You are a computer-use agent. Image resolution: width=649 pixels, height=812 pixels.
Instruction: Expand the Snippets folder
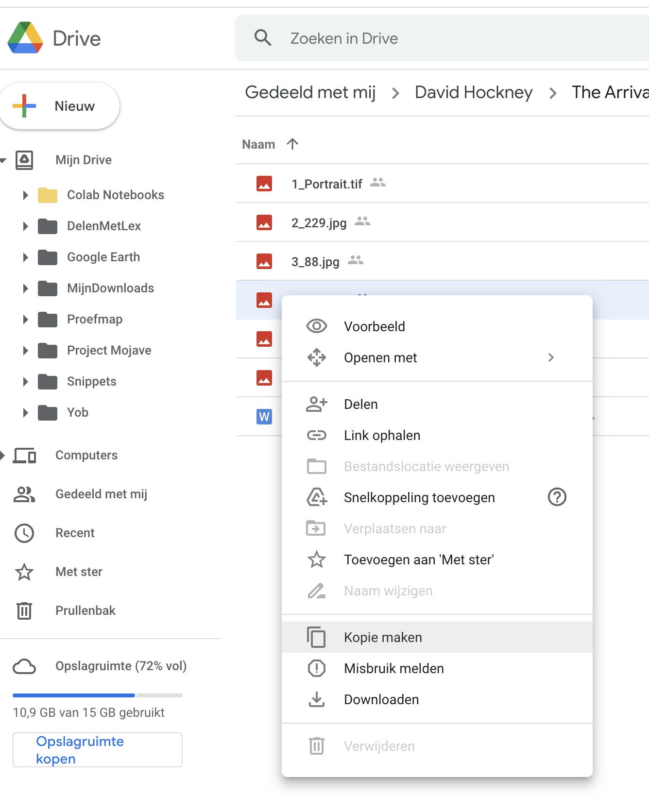25,382
